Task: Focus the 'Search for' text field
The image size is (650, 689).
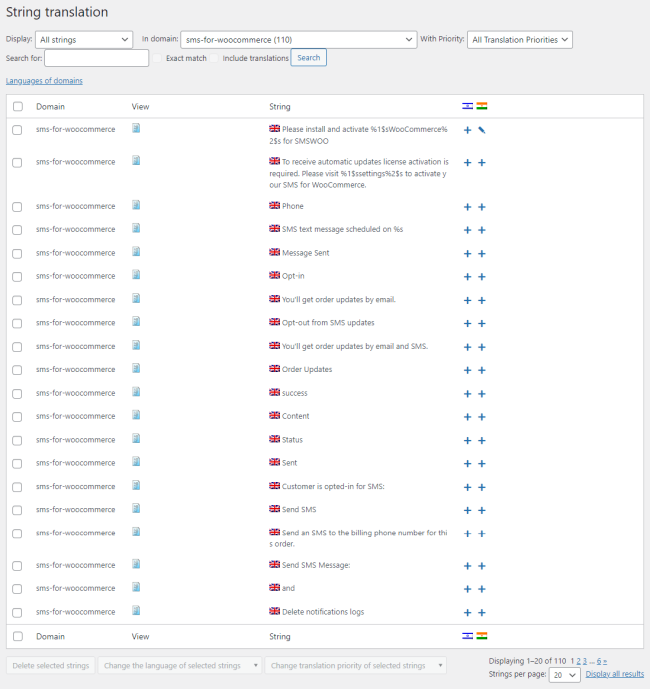Action: pos(97,58)
